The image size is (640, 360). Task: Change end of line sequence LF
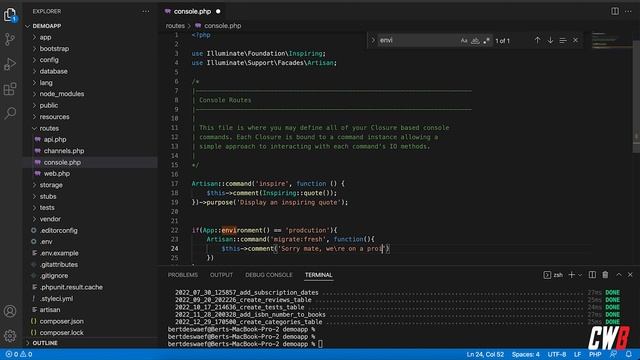click(x=577, y=354)
